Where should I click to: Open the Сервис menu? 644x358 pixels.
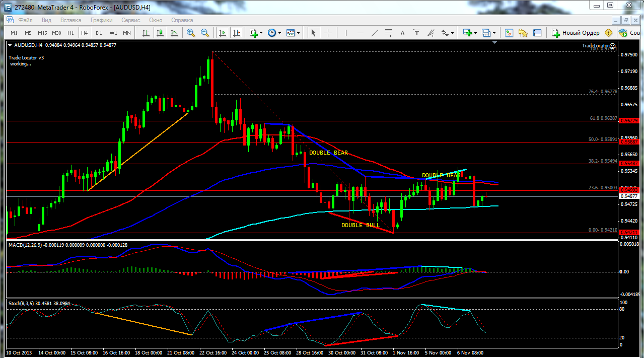(131, 20)
